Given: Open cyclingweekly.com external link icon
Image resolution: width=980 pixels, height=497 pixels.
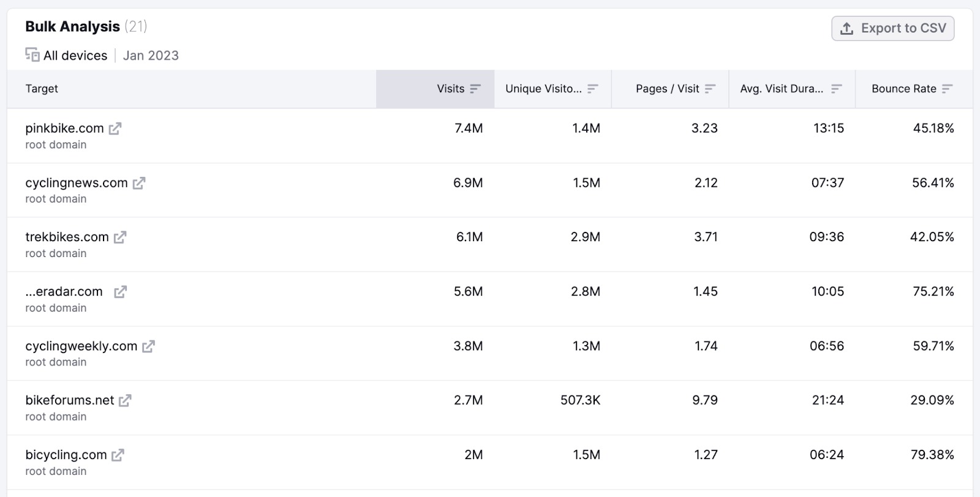Looking at the screenshot, I should (148, 346).
